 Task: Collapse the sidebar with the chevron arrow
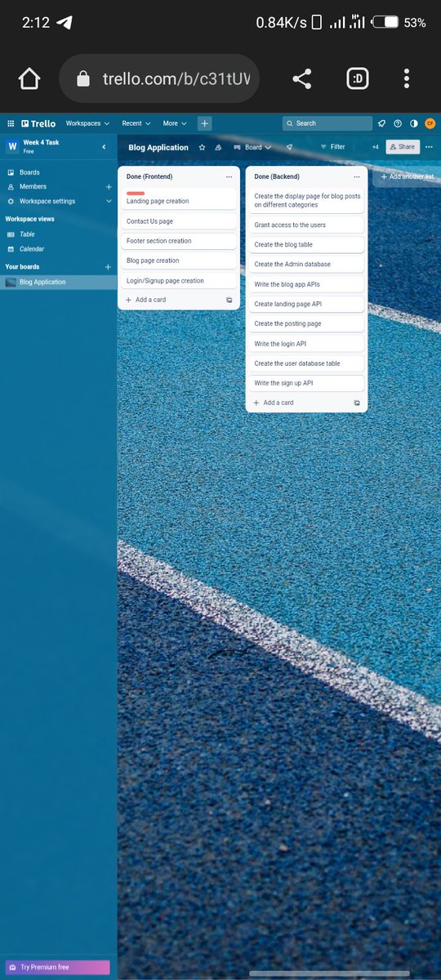[x=104, y=147]
